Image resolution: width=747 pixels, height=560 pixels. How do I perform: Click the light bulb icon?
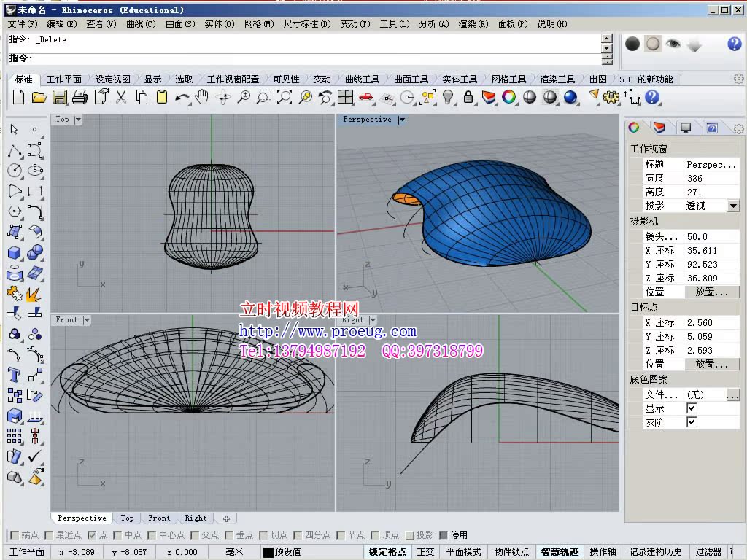(448, 98)
